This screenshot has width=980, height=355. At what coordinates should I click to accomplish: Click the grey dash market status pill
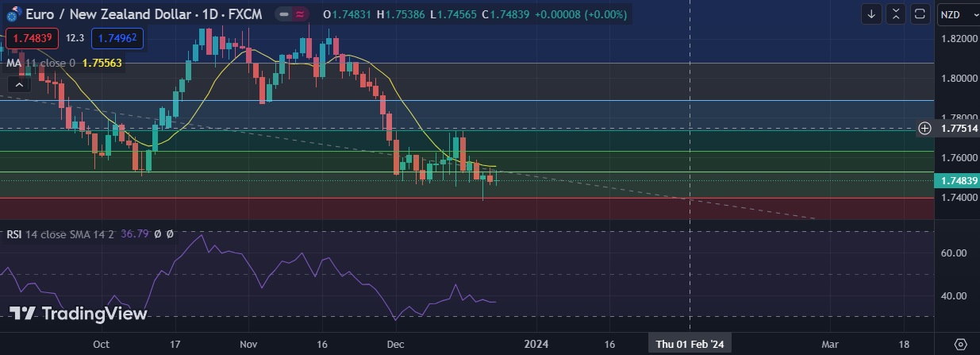(284, 14)
